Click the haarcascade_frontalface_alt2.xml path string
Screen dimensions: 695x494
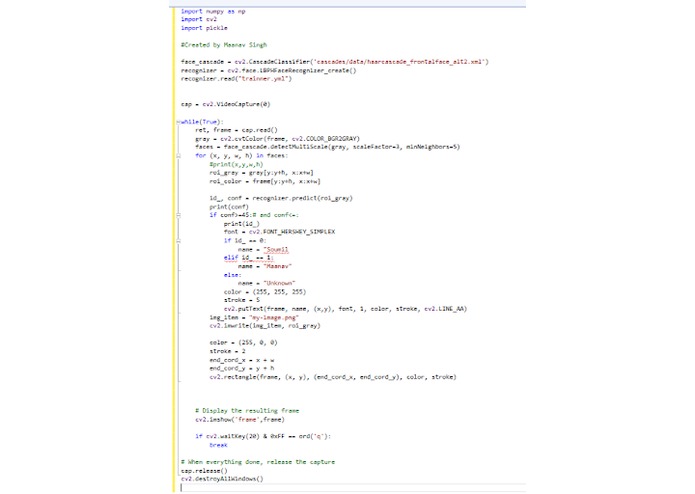point(400,62)
